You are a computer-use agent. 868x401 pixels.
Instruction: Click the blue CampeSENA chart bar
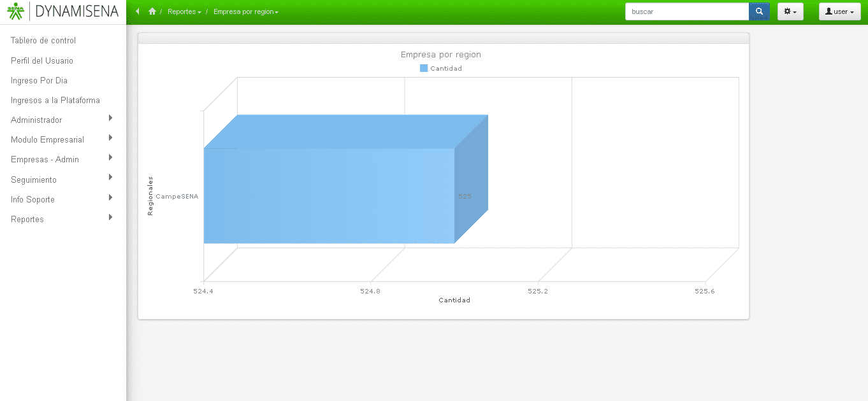(x=329, y=195)
